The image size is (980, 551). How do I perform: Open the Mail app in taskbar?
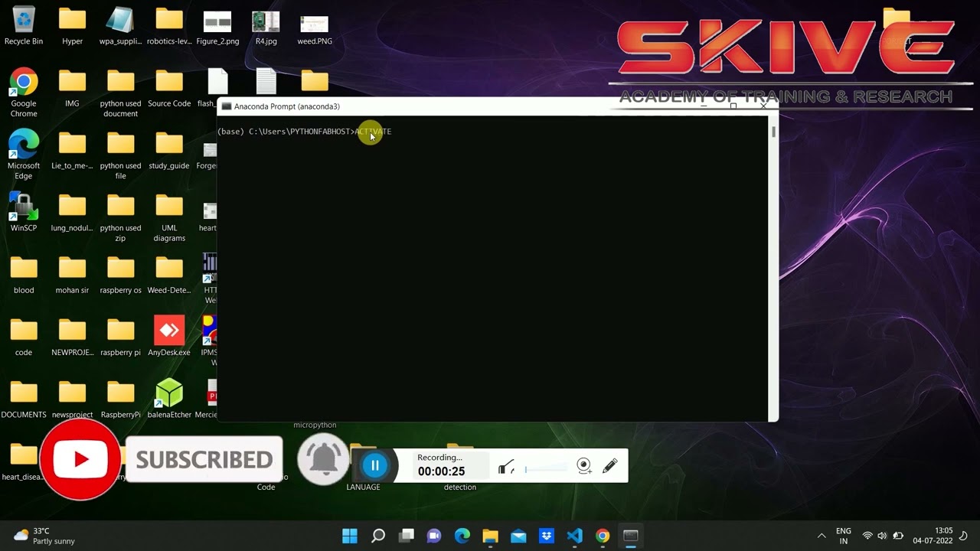(x=518, y=536)
